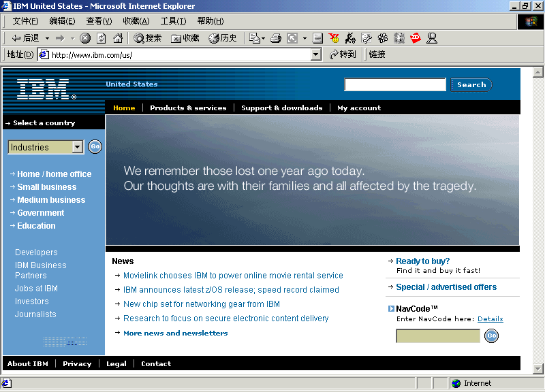Click the Stop loading toolbar icon

(85, 38)
